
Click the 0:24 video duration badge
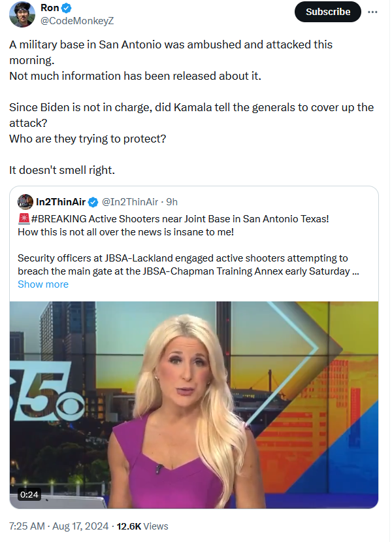pyautogui.click(x=29, y=495)
